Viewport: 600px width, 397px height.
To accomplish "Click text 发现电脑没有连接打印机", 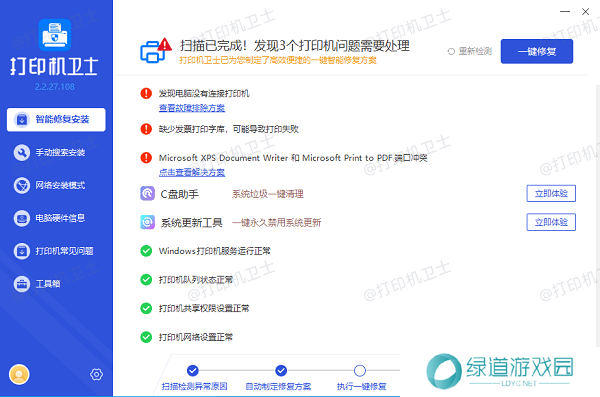I will 204,93.
